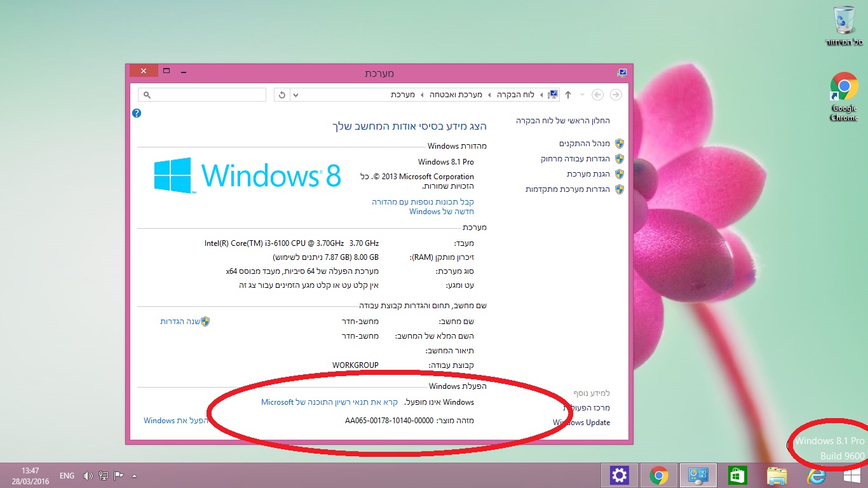Viewport: 868px width, 488px height.
Task: Click the volume speaker tray icon
Action: tap(87, 475)
